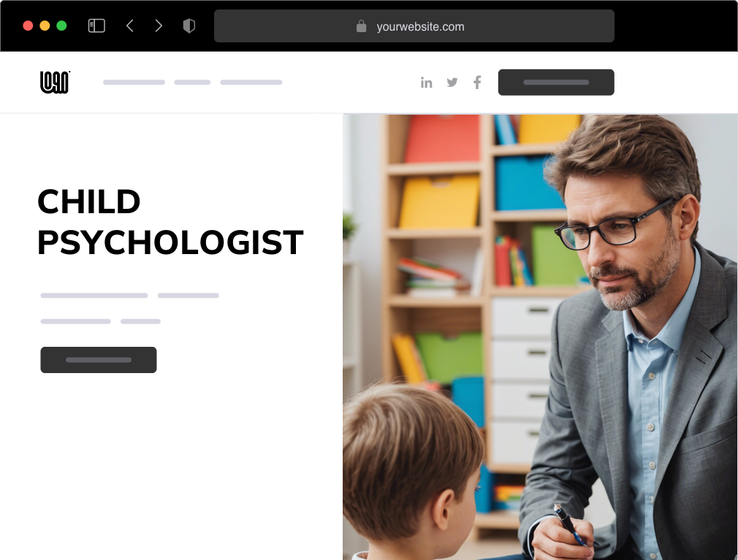Go forward with the right chevron
The width and height of the screenshot is (738, 560).
point(159,26)
